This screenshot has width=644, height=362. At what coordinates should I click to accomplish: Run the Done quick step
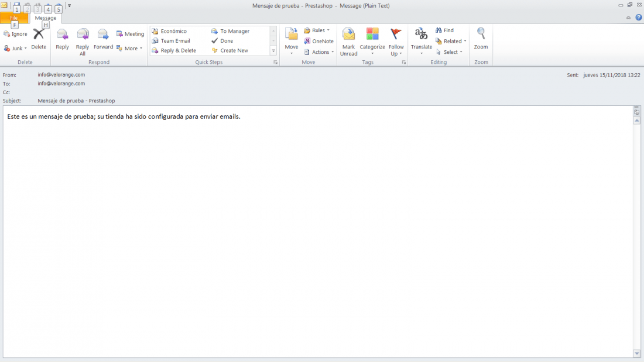222,40
